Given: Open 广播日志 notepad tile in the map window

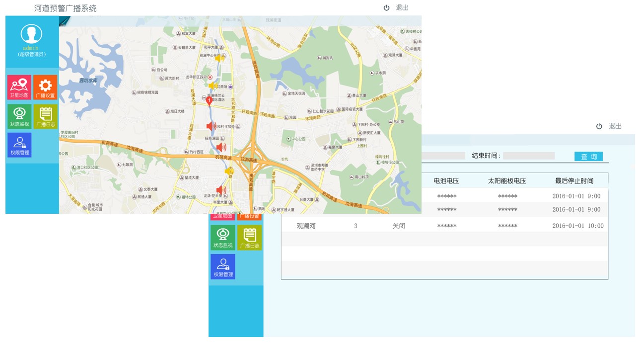Looking at the screenshot, I should [45, 116].
